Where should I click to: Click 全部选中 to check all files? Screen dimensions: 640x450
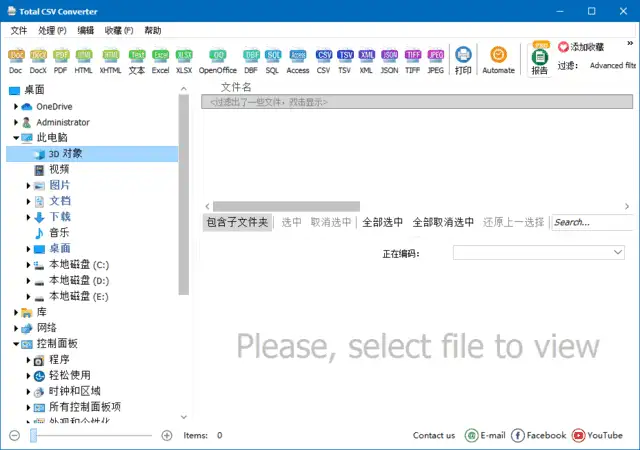point(382,222)
